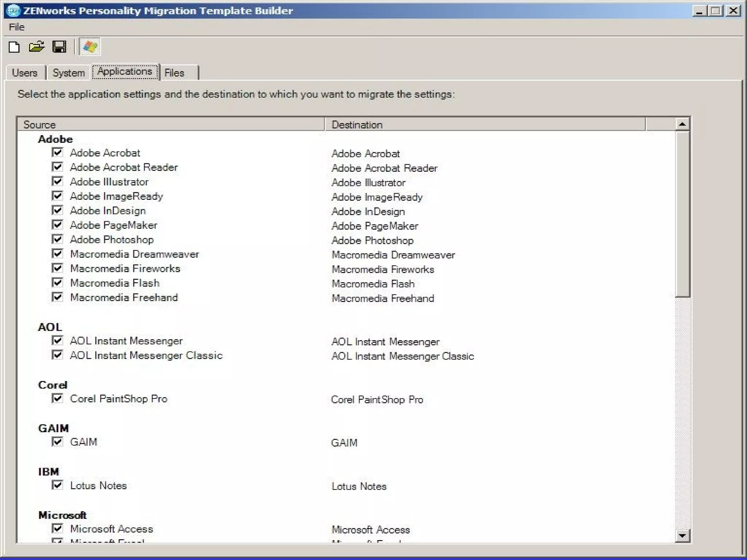Disable the GAIM application checkbox
The width and height of the screenshot is (747, 560).
pyautogui.click(x=57, y=442)
